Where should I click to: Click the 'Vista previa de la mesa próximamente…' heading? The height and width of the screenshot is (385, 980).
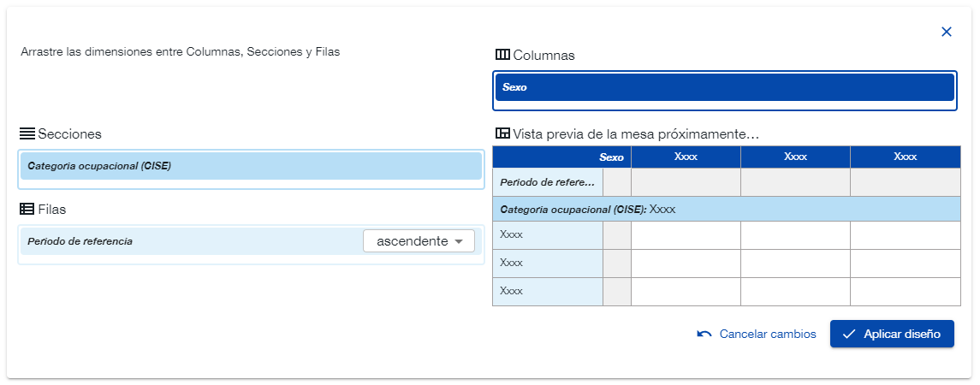click(x=636, y=133)
